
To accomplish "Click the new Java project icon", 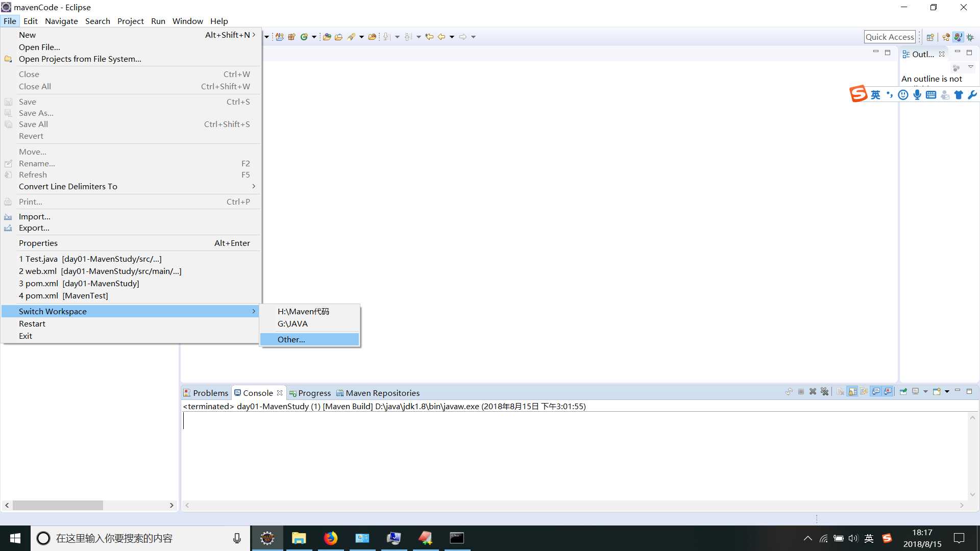I will [x=279, y=36].
